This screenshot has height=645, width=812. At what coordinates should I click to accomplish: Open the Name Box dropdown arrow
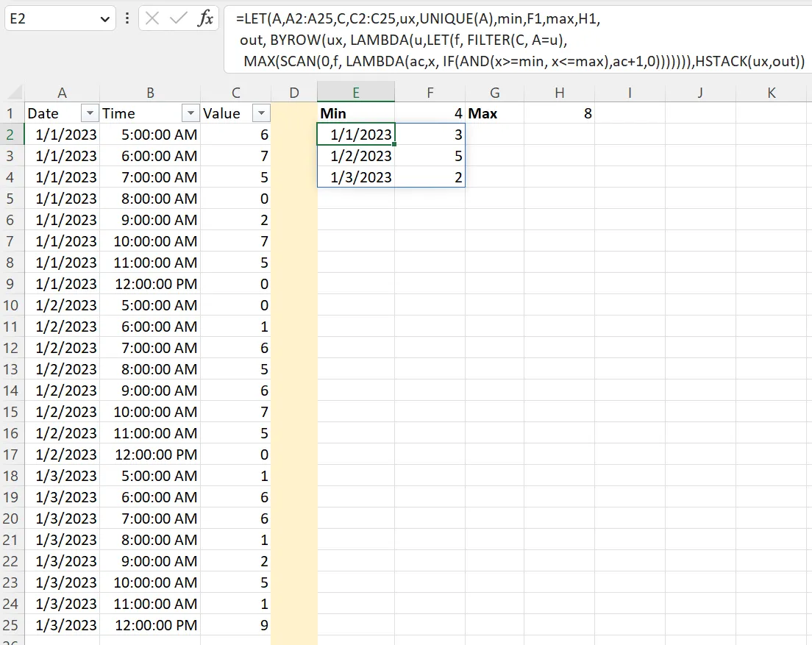(104, 19)
